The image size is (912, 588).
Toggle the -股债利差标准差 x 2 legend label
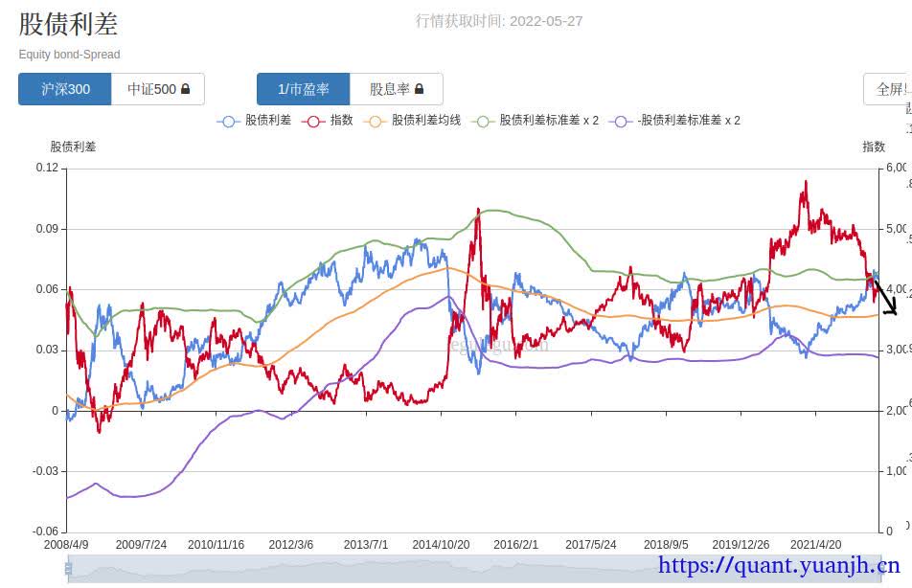coord(691,121)
